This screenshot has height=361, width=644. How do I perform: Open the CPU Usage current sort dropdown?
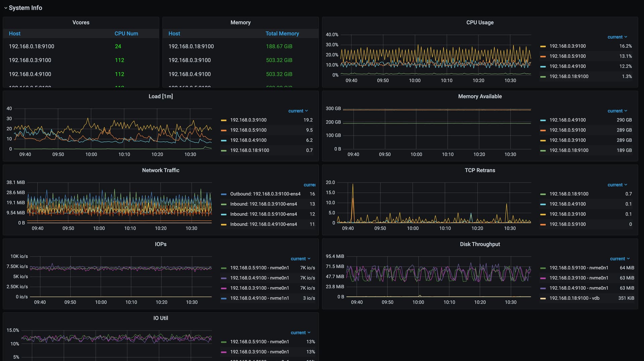coord(617,37)
